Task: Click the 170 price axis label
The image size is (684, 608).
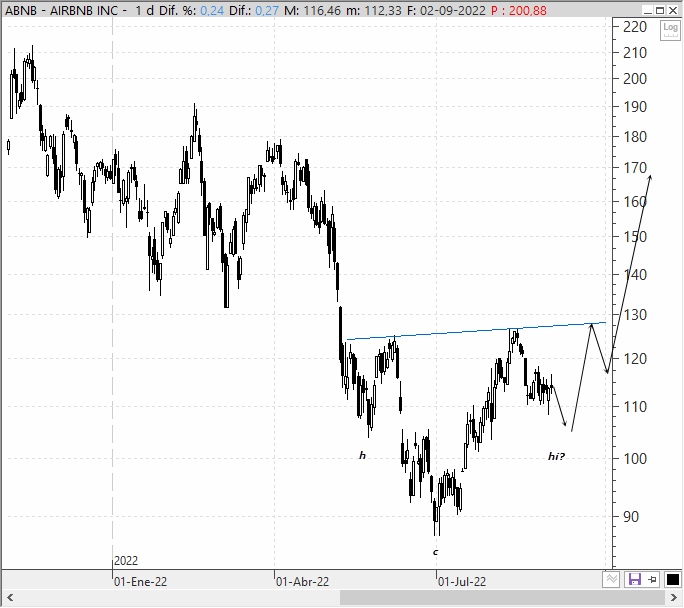Action: pyautogui.click(x=635, y=167)
